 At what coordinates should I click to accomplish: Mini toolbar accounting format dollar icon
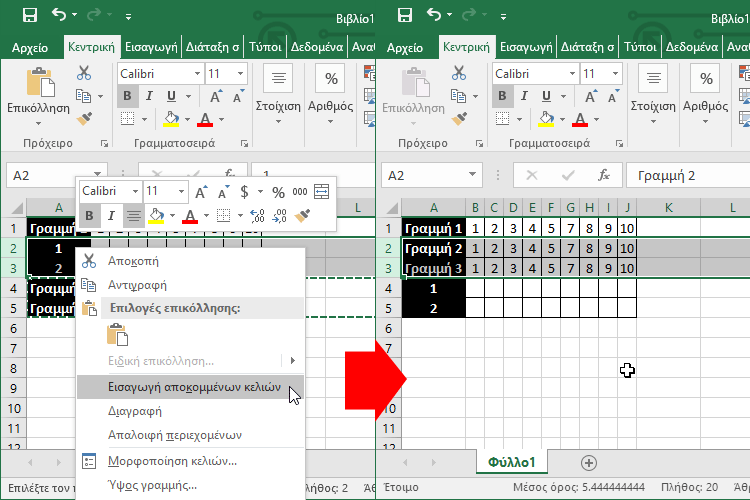(x=244, y=192)
